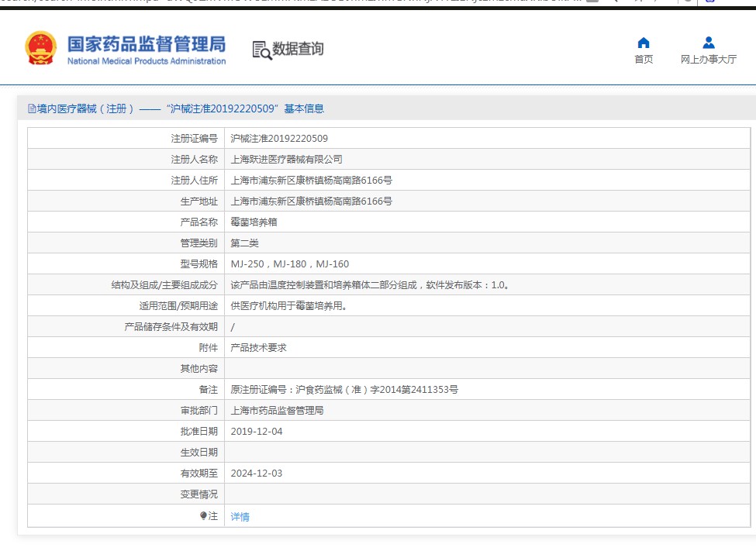Click the 注册证编号 label
The height and width of the screenshot is (551, 756).
pos(195,139)
